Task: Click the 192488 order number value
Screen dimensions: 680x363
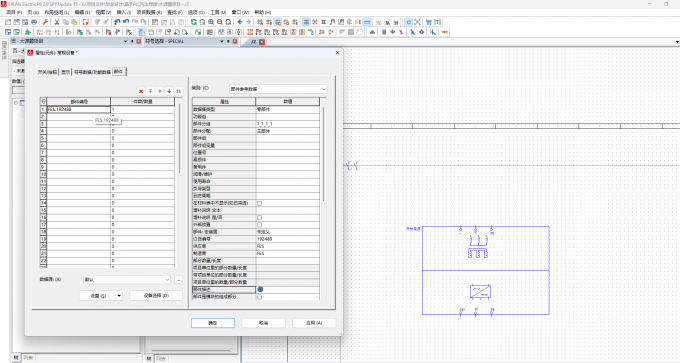Action: click(265, 239)
